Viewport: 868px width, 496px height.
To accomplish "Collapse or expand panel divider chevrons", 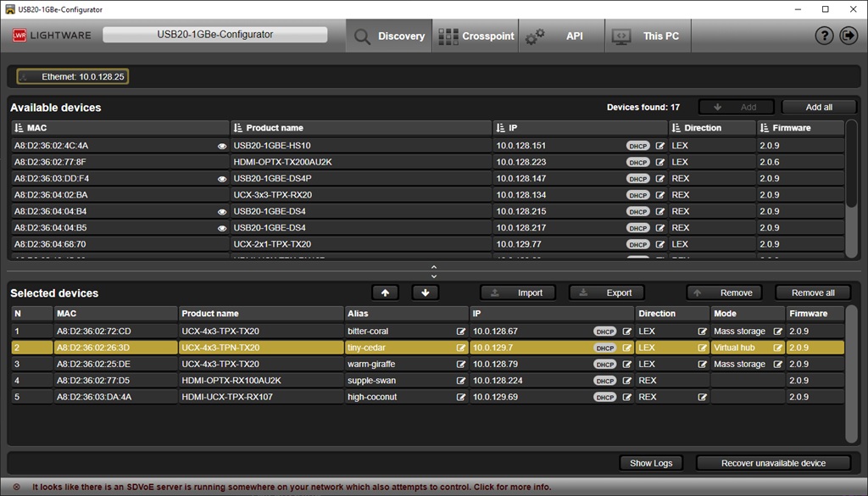I will 434,271.
